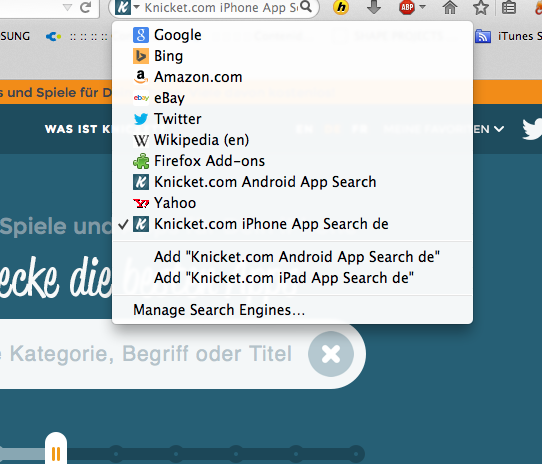Select checked Knicket.com iPhone App Search de

pyautogui.click(x=292, y=224)
